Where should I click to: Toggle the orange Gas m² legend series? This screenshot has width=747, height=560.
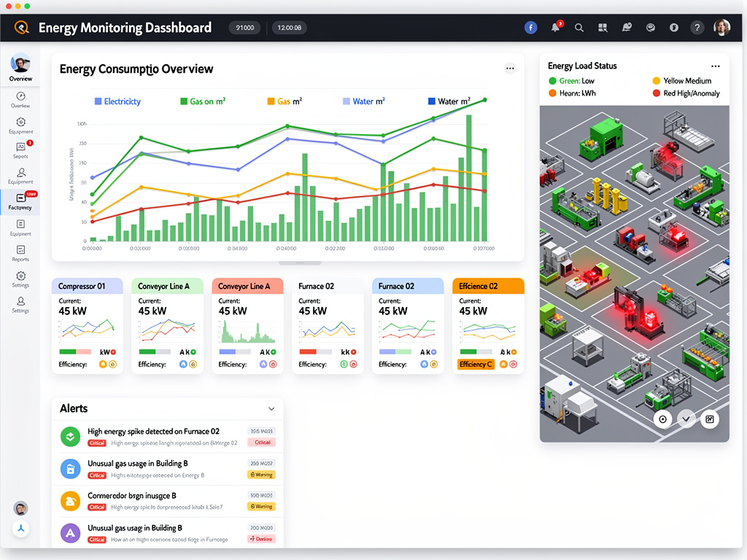coord(285,101)
